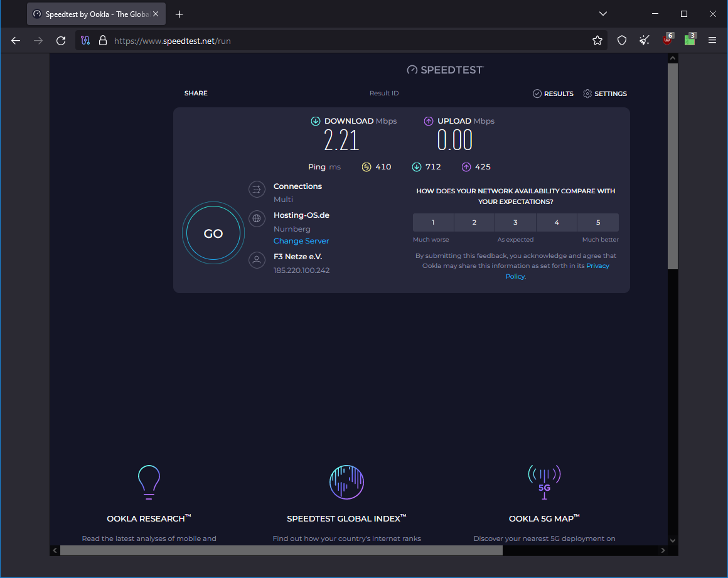Screen dimensions: 728x578
Task: Click the Ookla 5G Map antenna icon
Action: click(544, 482)
